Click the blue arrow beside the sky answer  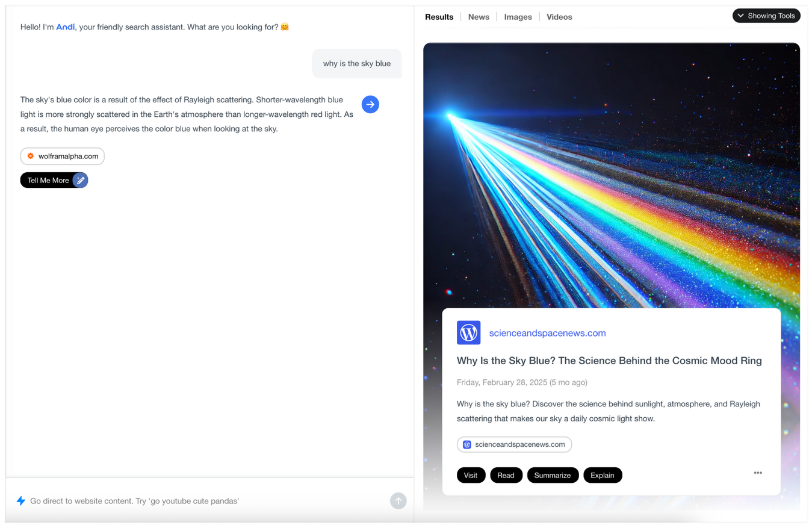coord(370,104)
